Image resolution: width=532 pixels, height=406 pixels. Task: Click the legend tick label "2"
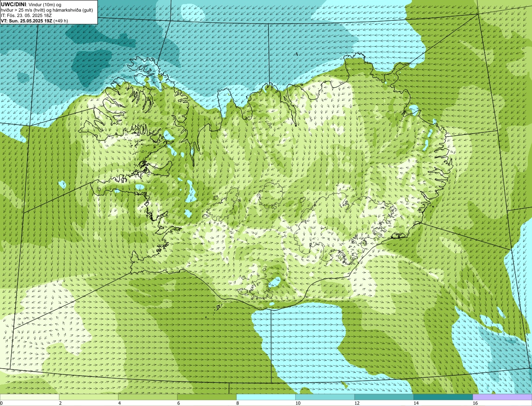coord(60,403)
